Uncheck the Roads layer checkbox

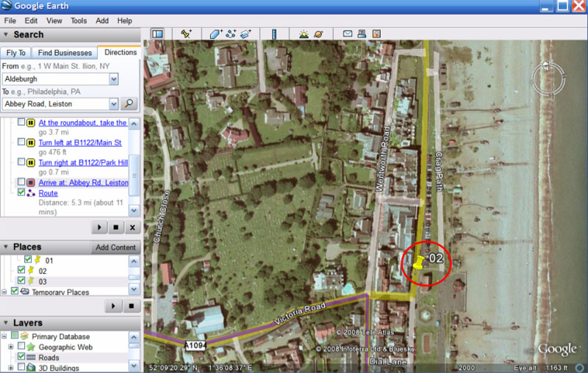21,356
